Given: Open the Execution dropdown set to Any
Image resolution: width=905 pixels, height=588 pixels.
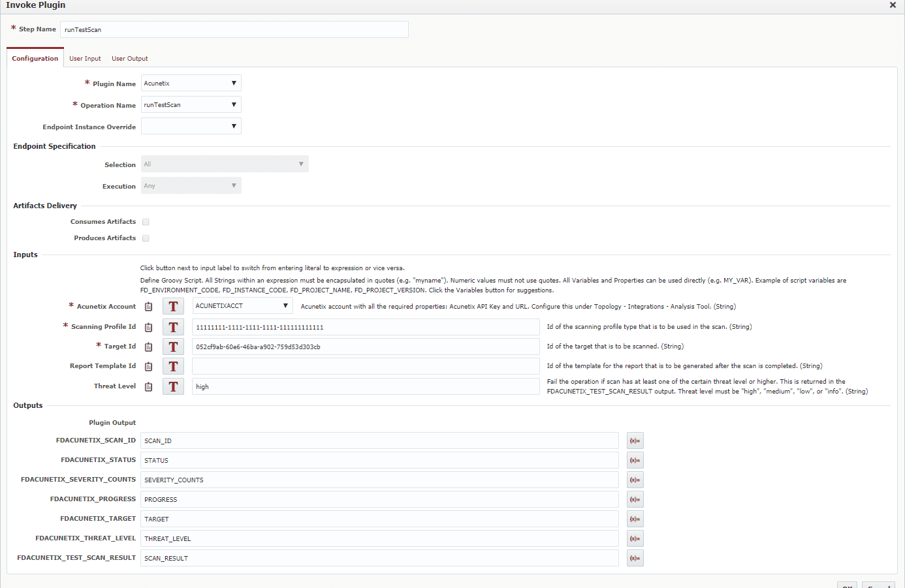Looking at the screenshot, I should 191,185.
